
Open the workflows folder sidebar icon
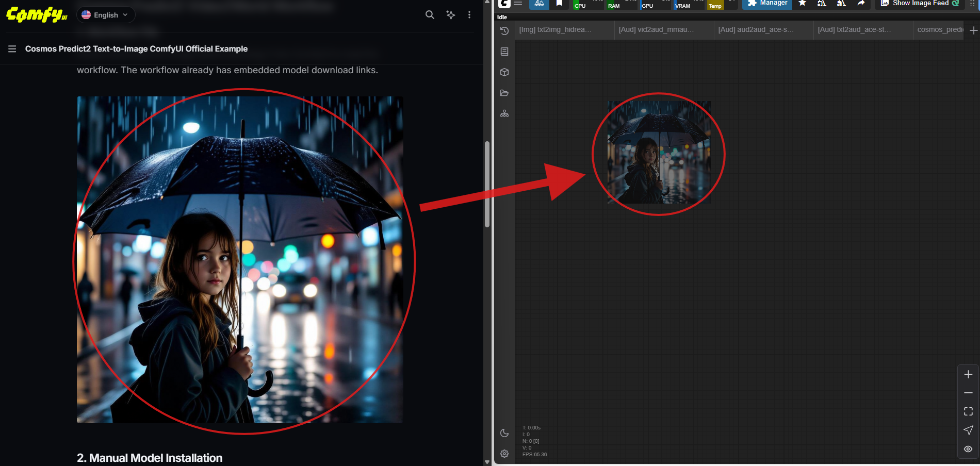click(x=504, y=93)
